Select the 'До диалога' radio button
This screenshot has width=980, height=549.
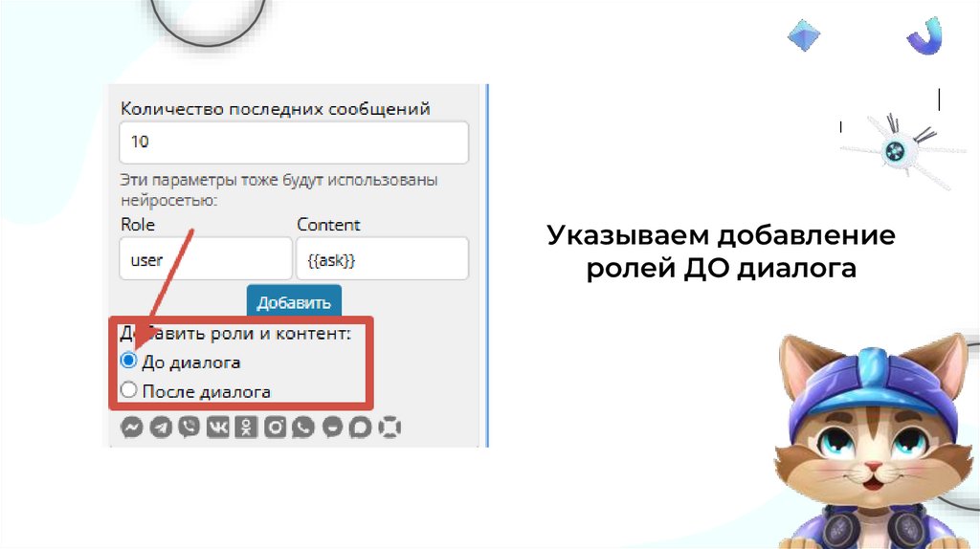tap(129, 361)
